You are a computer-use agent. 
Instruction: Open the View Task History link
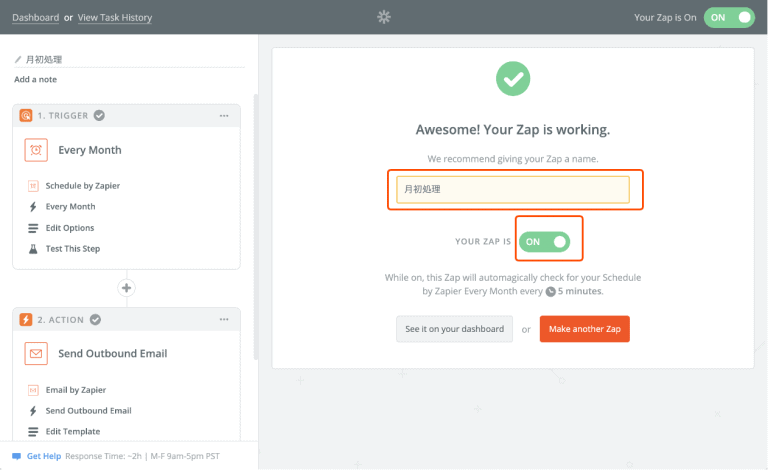coord(115,18)
